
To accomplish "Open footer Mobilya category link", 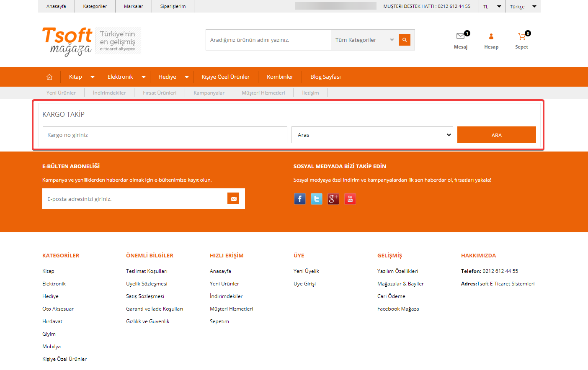I will point(52,347).
